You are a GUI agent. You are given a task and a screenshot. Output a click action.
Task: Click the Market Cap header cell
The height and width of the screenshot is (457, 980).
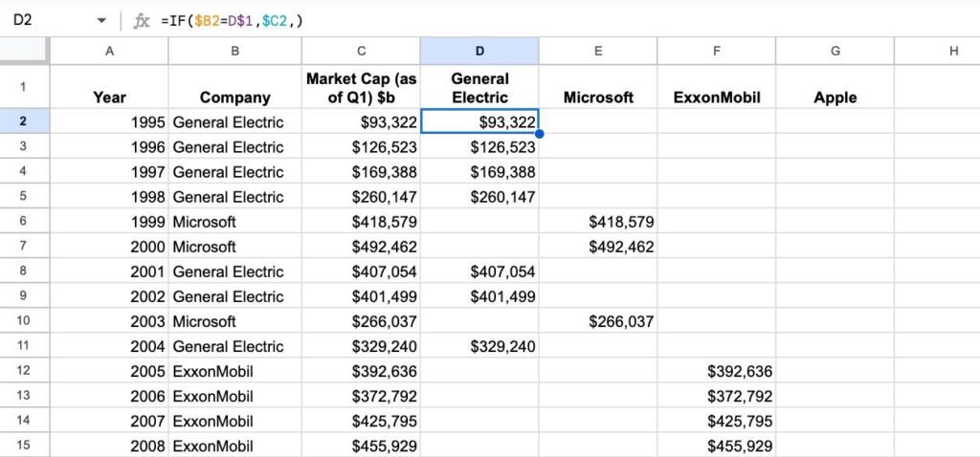pyautogui.click(x=361, y=88)
